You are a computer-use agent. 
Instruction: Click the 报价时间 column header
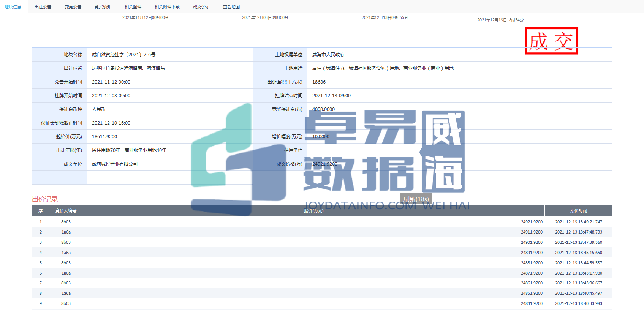[578, 211]
